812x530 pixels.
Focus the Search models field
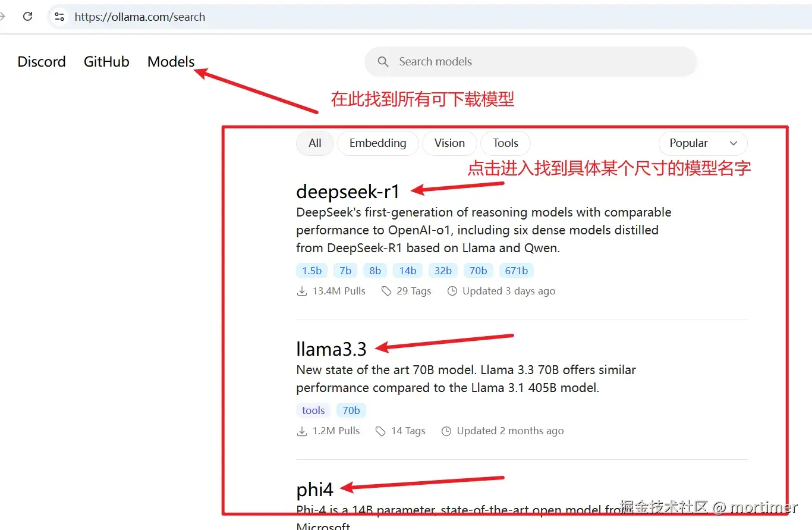531,62
